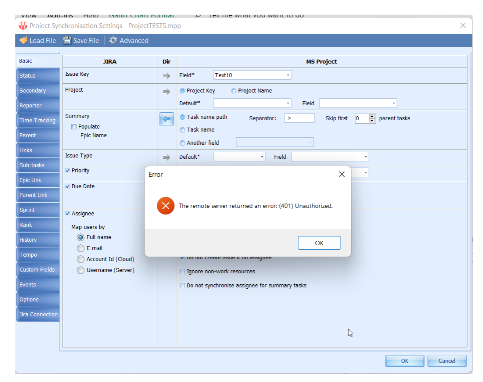483x382 pixels.
Task: Switch to the History tab
Action: click(38, 240)
